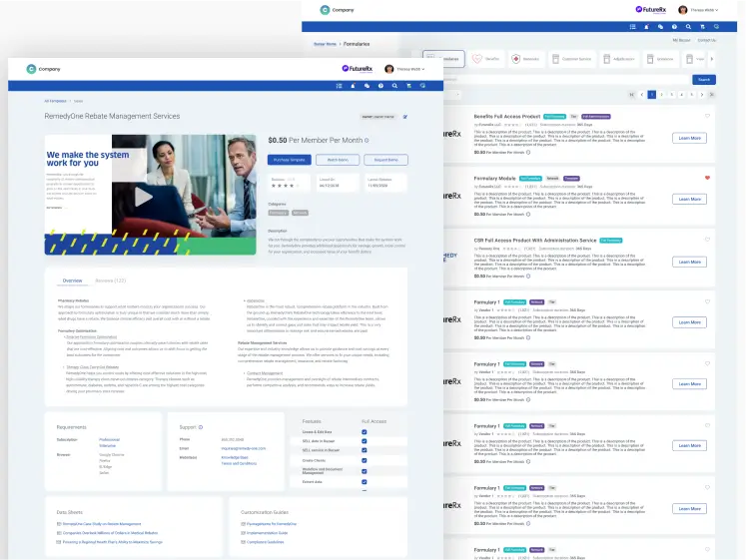Viewport: 746px width, 560px height.
Task: Open user profile dropdown in front window
Action: [x=404, y=69]
